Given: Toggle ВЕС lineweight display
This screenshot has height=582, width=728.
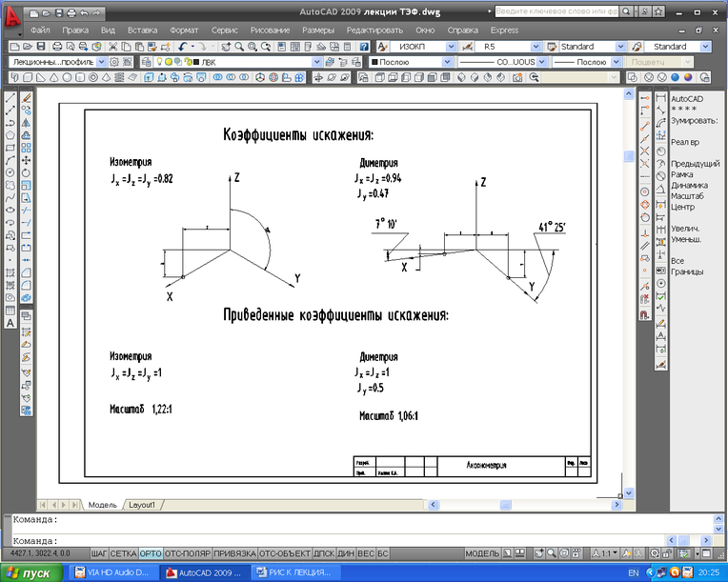Looking at the screenshot, I should coord(366,553).
